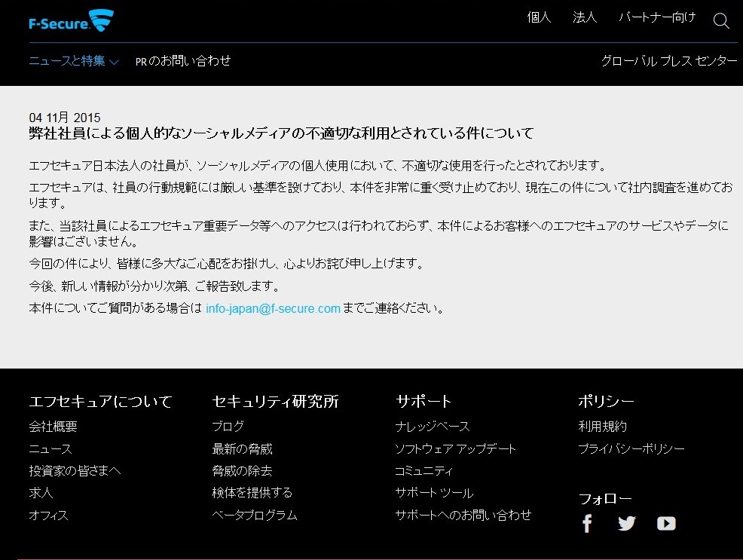Open the Twitter follow icon
Image resolution: width=743 pixels, height=560 pixels.
click(x=627, y=523)
